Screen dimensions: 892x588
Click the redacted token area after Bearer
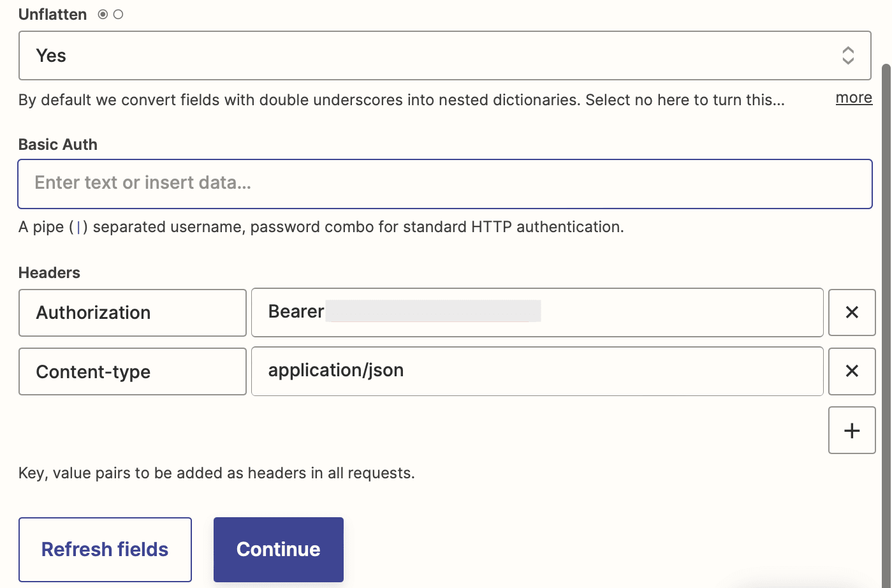tap(434, 311)
